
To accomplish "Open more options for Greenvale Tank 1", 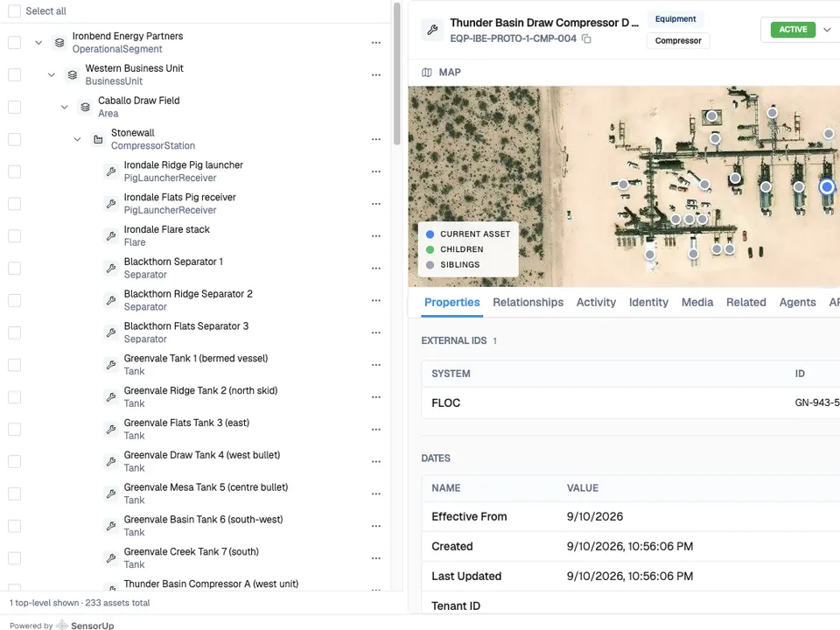I will [376, 365].
